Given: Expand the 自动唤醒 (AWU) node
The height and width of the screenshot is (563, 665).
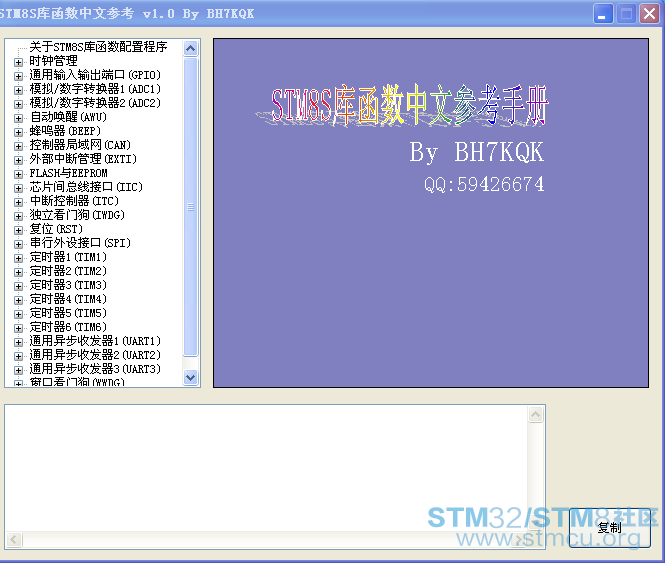Looking at the screenshot, I should (x=18, y=118).
